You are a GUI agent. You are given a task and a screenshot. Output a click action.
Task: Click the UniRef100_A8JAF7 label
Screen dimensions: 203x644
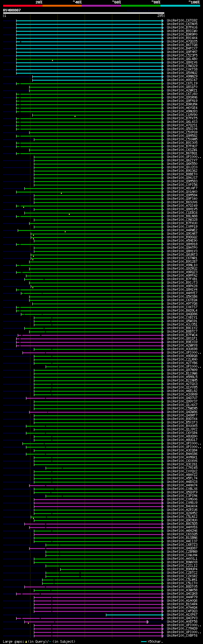point(182,188)
